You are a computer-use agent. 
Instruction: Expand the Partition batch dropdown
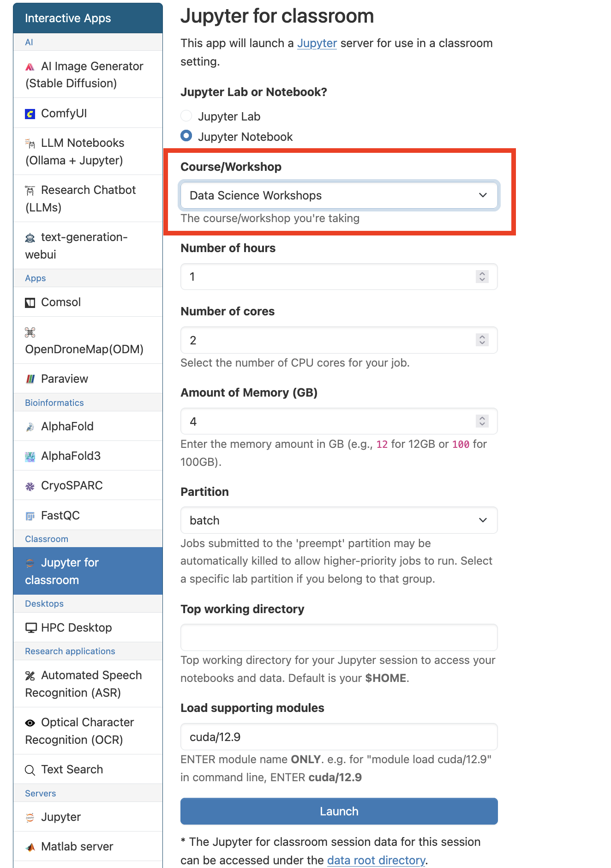coord(339,520)
